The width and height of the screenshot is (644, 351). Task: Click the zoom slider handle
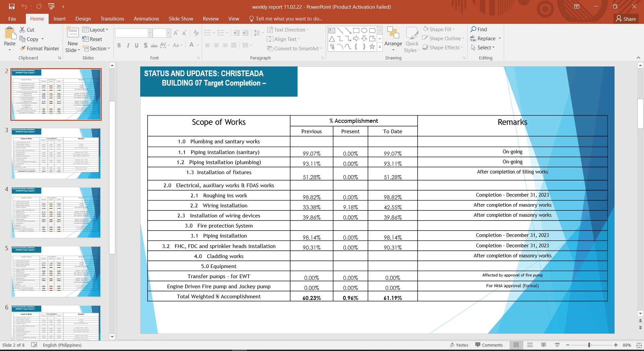(589, 345)
